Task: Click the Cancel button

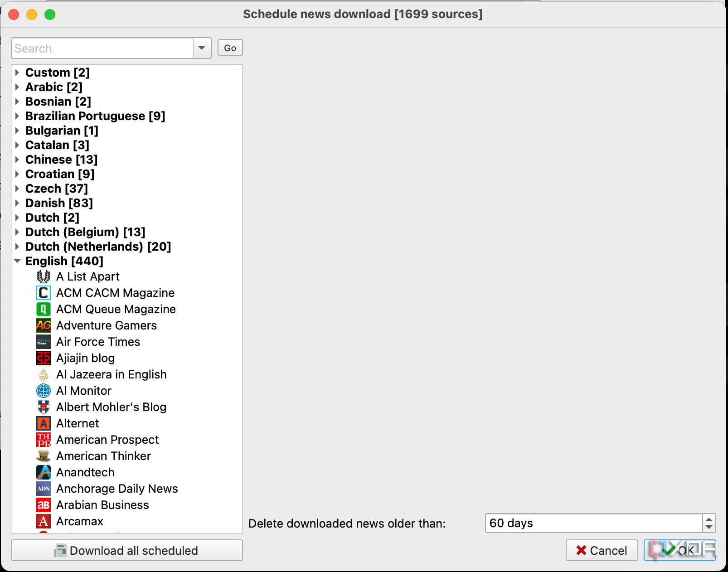Action: (602, 550)
